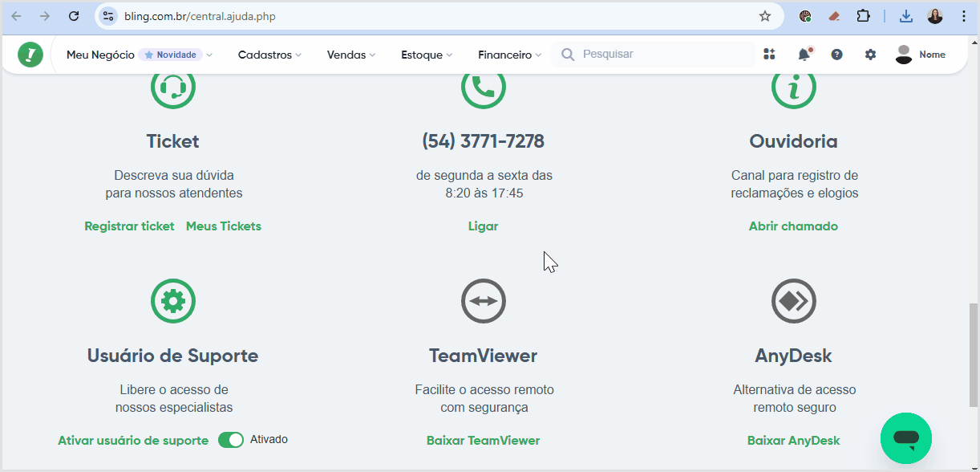This screenshot has height=472, width=980.
Task: Click the Pesquisar search field
Action: pos(654,55)
